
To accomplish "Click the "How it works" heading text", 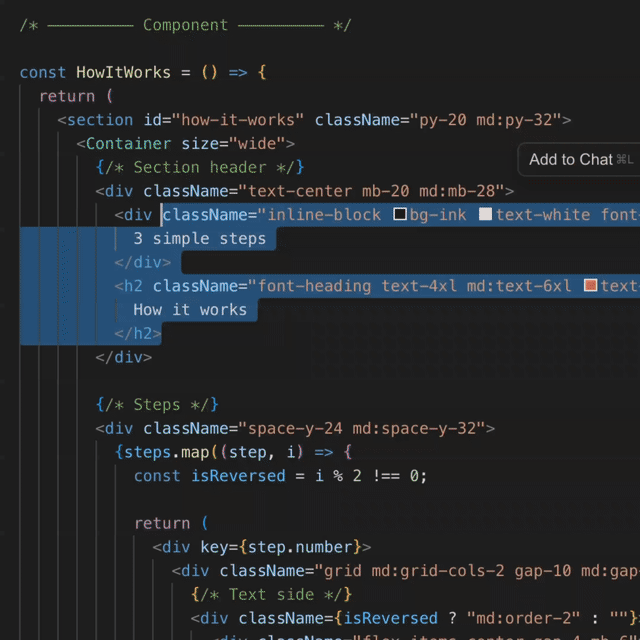I will (x=190, y=310).
